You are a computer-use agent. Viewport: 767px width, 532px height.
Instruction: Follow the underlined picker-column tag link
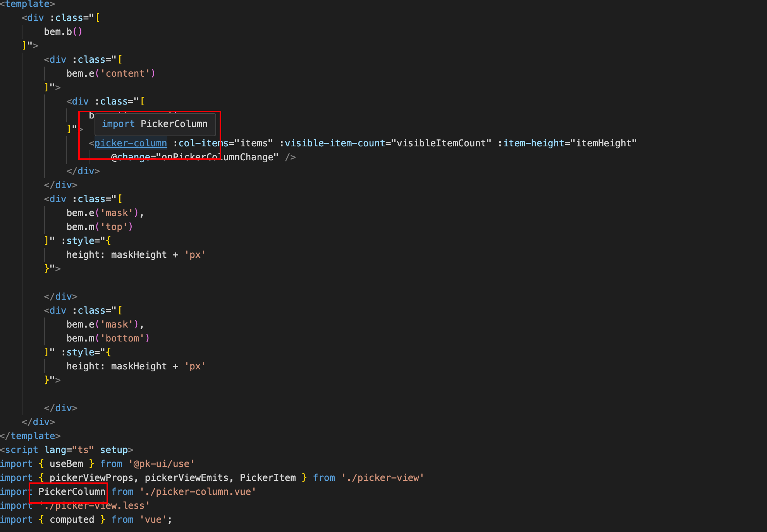tap(131, 143)
